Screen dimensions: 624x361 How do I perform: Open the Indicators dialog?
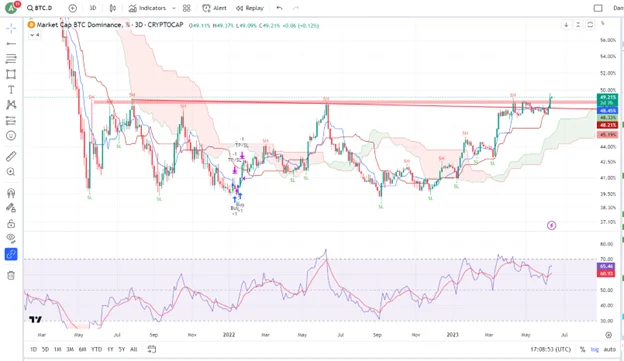click(147, 8)
